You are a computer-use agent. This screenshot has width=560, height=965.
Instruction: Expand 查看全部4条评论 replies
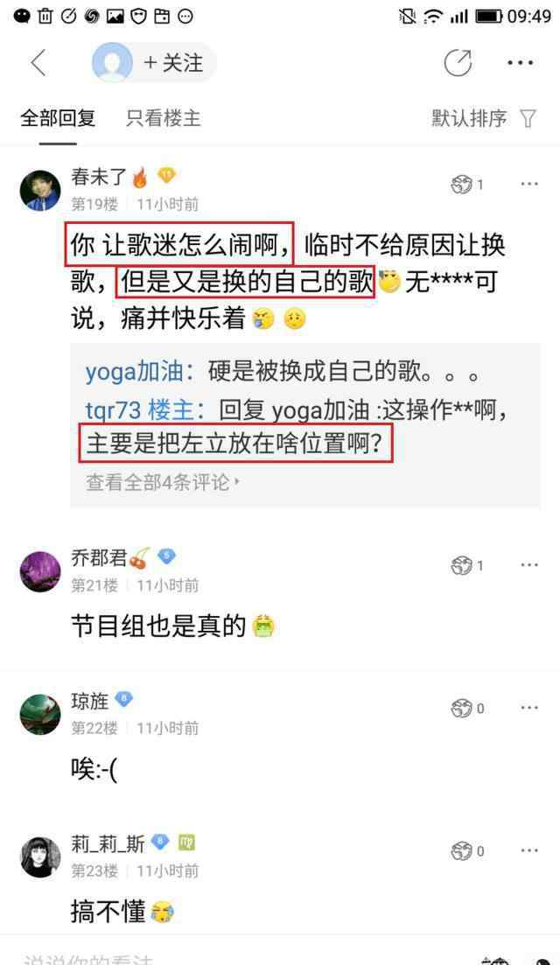pyautogui.click(x=163, y=482)
